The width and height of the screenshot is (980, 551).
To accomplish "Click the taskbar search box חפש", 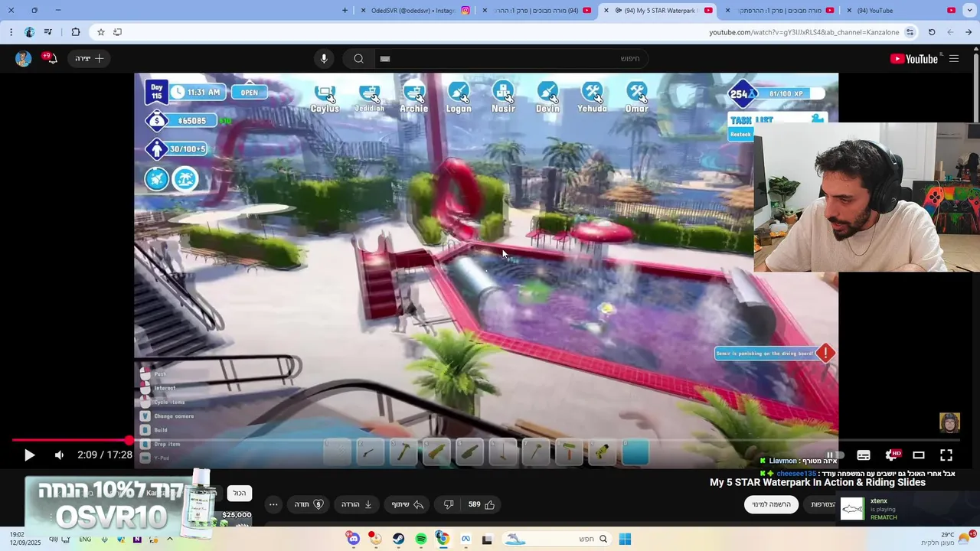I will click(x=557, y=540).
